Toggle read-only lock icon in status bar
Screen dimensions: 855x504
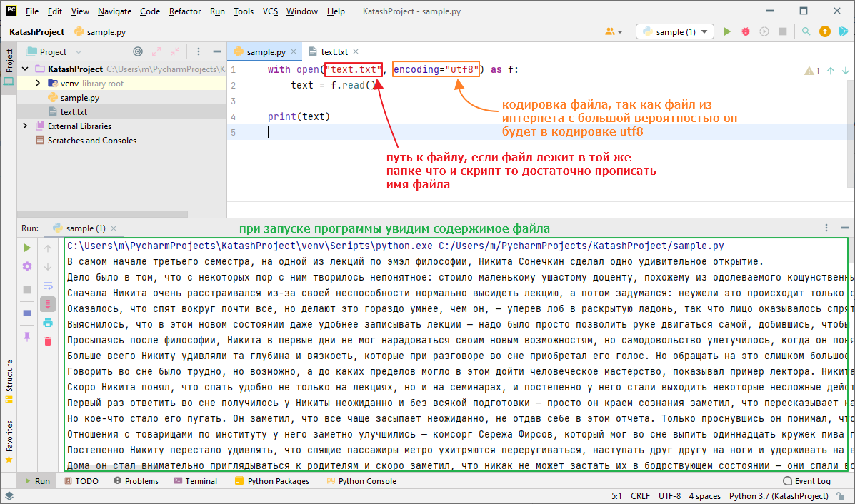point(841,496)
